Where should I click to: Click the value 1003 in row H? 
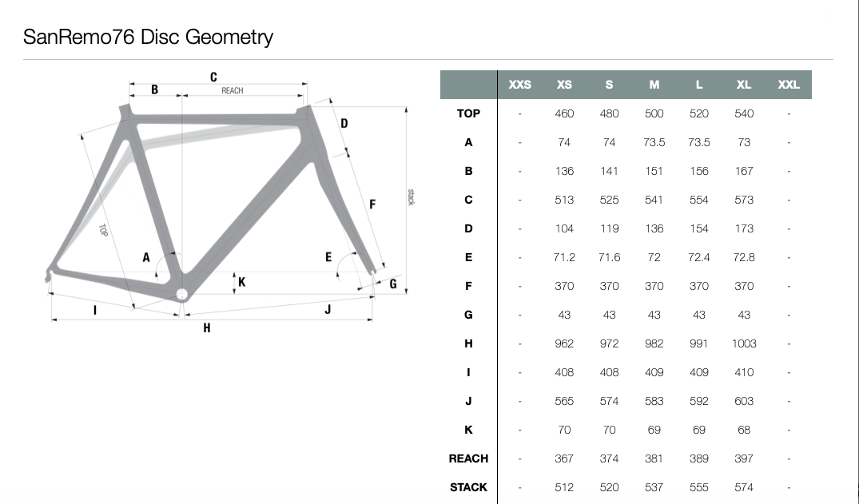744,343
